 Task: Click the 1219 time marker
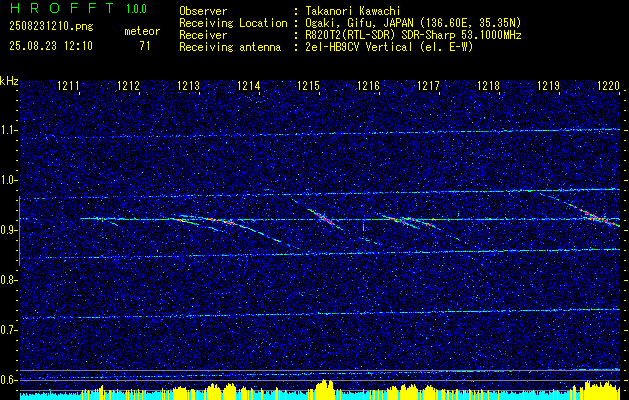pos(548,86)
